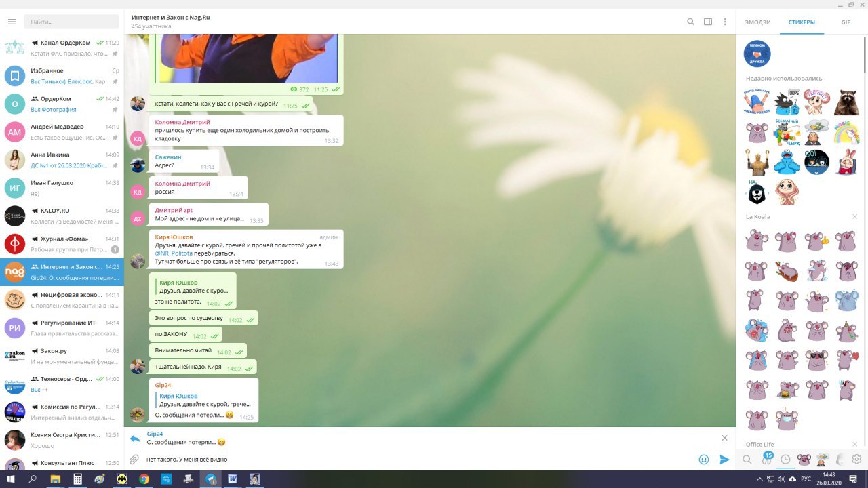This screenshot has height=488, width=868.
Task: Open Microsoft Word from the taskbar
Action: click(233, 479)
